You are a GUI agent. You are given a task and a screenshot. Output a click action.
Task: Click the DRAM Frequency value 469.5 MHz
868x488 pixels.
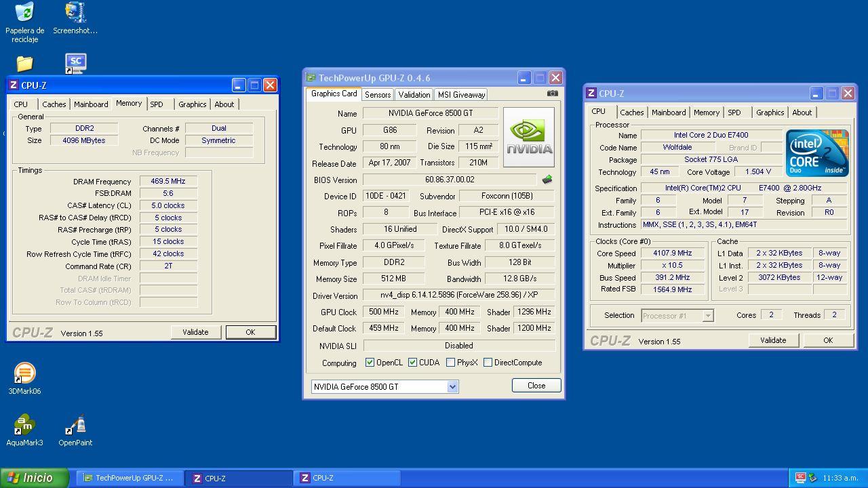pyautogui.click(x=168, y=181)
